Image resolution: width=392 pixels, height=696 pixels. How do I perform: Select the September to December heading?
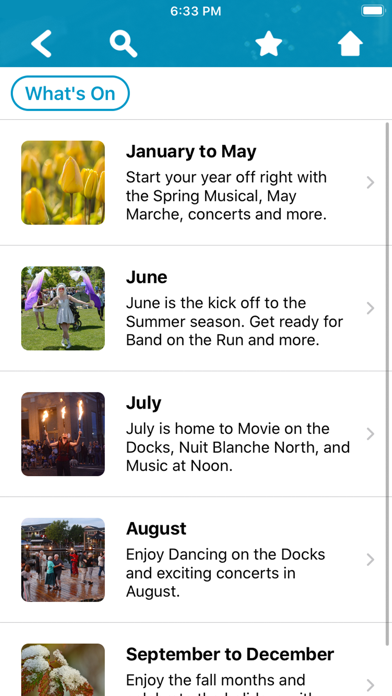[230, 654]
